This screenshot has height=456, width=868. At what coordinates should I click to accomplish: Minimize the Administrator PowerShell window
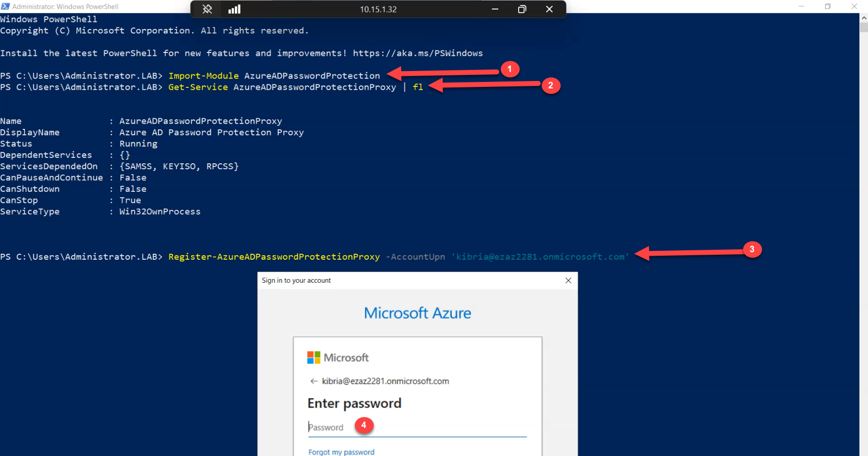click(802, 6)
